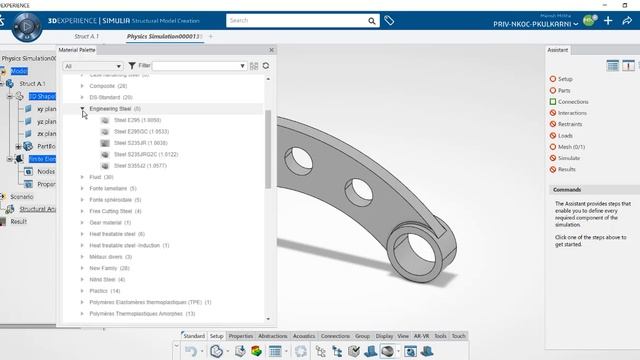Click the Parts step in Assistant
Image resolution: width=640 pixels, height=360 pixels.
point(564,91)
